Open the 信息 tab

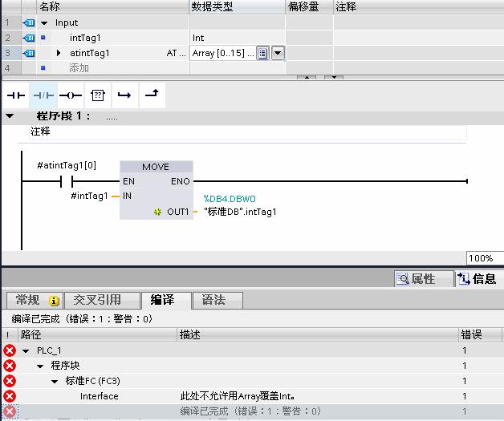[x=479, y=279]
